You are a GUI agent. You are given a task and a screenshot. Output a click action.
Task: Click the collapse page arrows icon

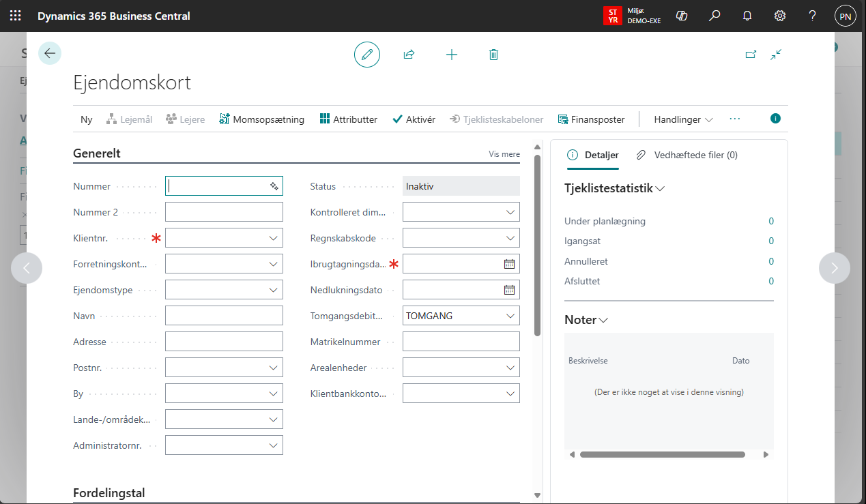click(x=776, y=55)
